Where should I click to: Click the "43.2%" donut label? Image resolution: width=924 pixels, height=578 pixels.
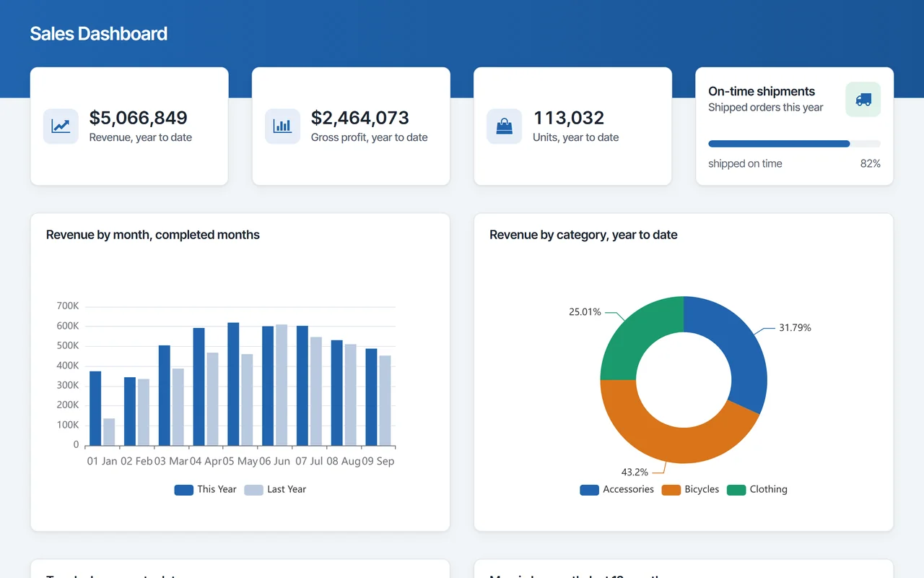635,473
